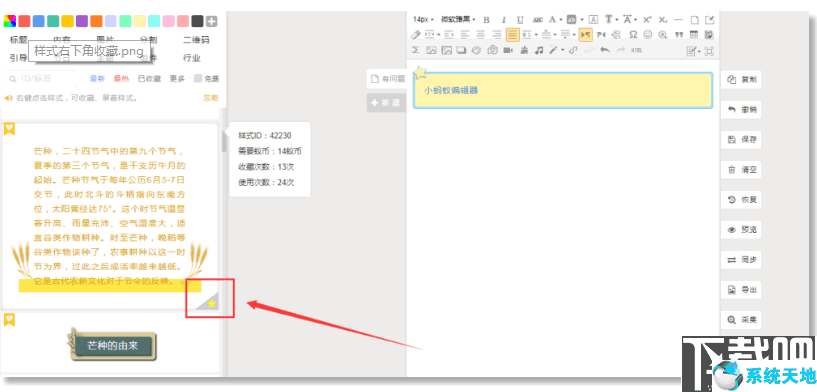Screen dimensions: 817x392
Task: Expand the text background color dropdown
Action: (582, 20)
